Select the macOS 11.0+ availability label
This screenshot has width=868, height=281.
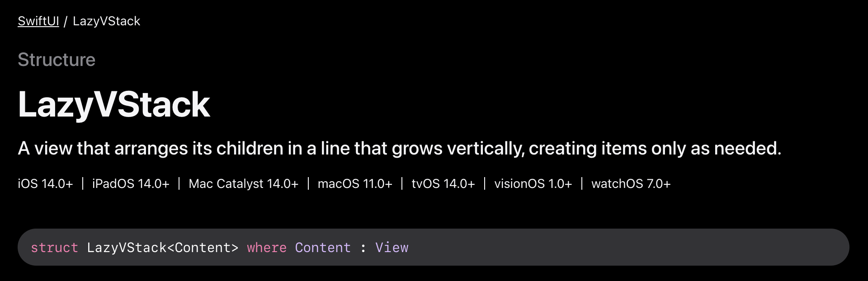click(355, 183)
